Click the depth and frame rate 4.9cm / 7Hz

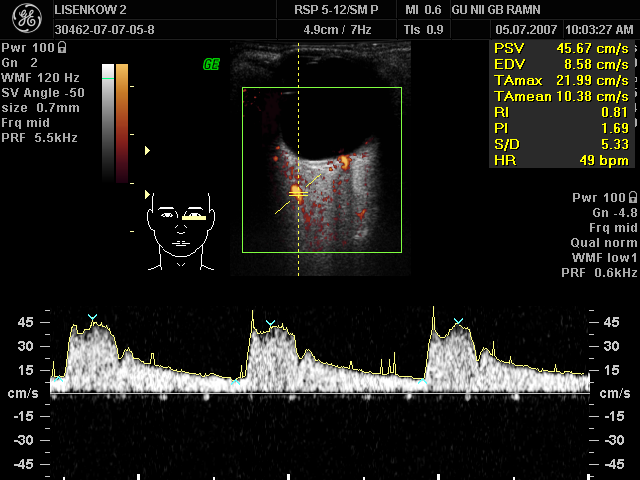tap(337, 29)
